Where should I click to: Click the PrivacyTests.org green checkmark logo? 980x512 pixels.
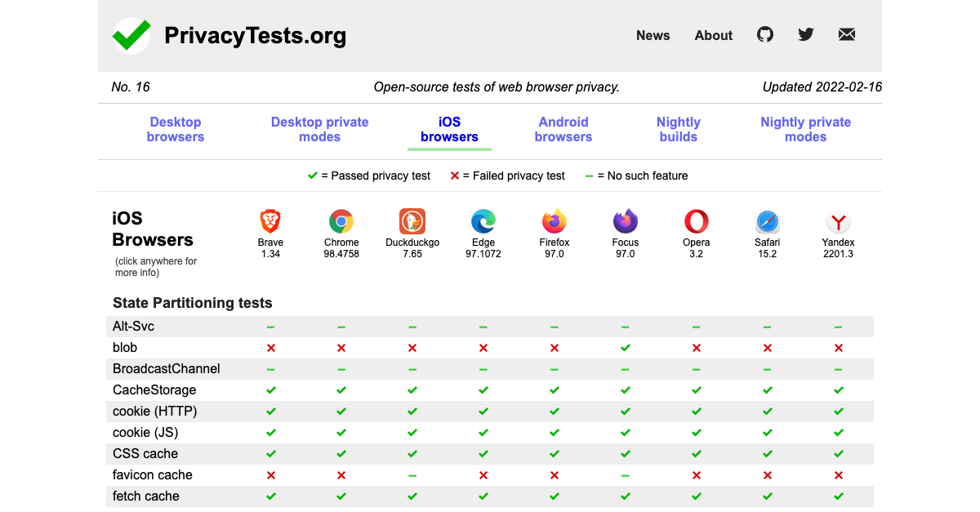[x=131, y=35]
